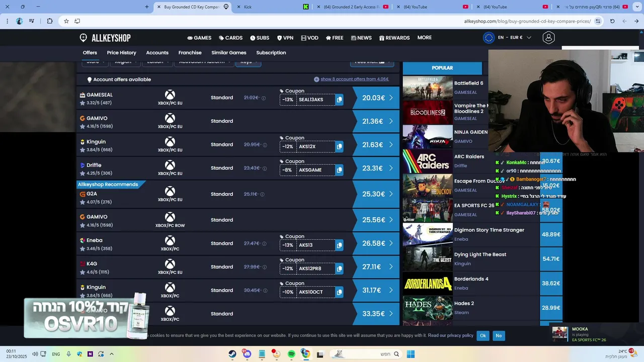Viewport: 644px width, 362px height.
Task: Open a new browser tab
Action: point(147,7)
